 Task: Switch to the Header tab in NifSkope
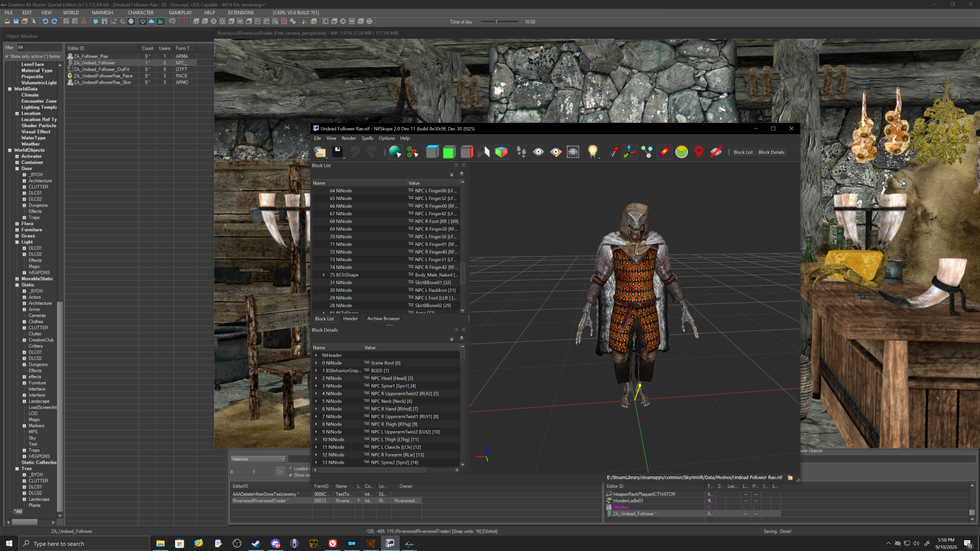click(351, 318)
